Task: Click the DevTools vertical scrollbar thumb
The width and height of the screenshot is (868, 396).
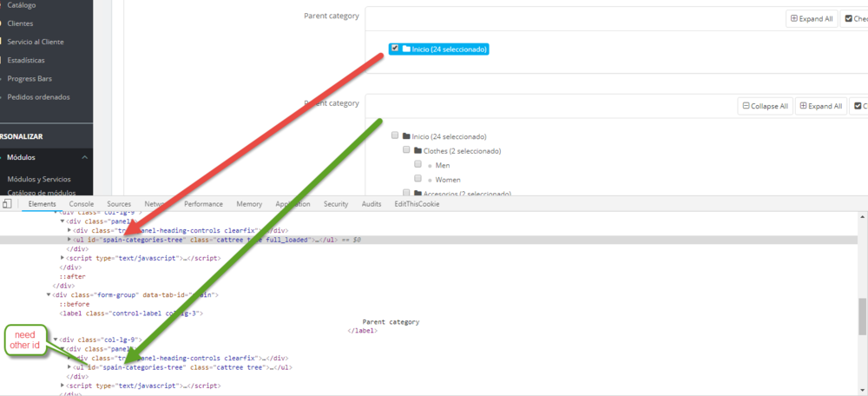Action: coord(863,316)
